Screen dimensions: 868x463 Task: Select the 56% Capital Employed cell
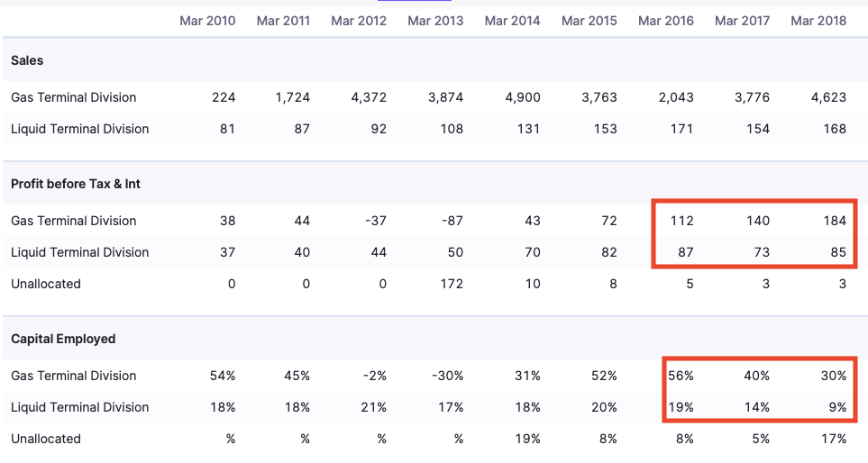coord(681,376)
